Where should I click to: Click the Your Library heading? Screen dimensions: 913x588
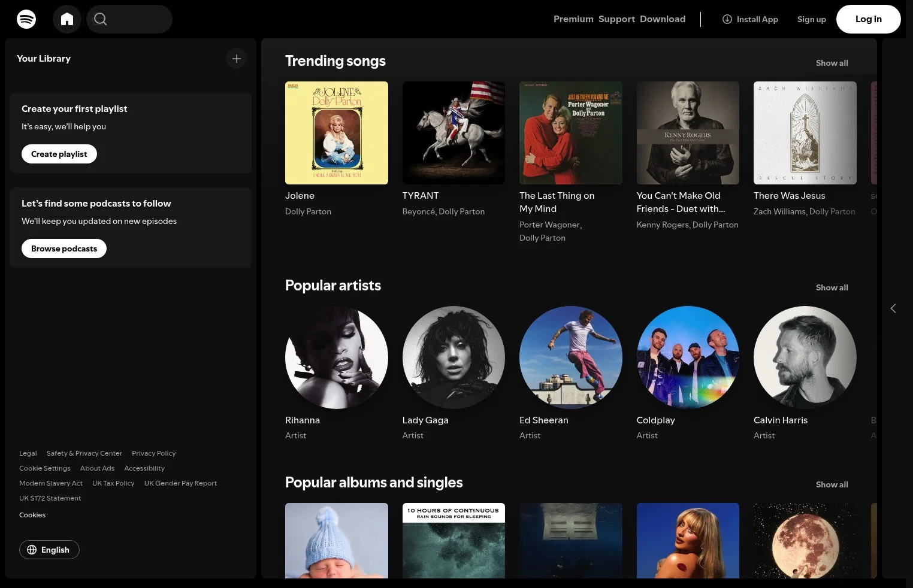tap(44, 59)
